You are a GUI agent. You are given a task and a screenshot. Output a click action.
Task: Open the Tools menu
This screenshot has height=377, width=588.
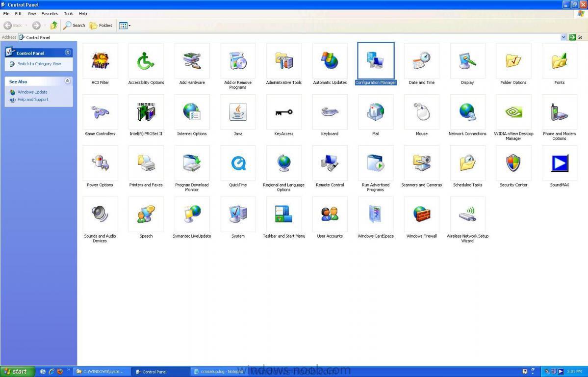pos(69,14)
